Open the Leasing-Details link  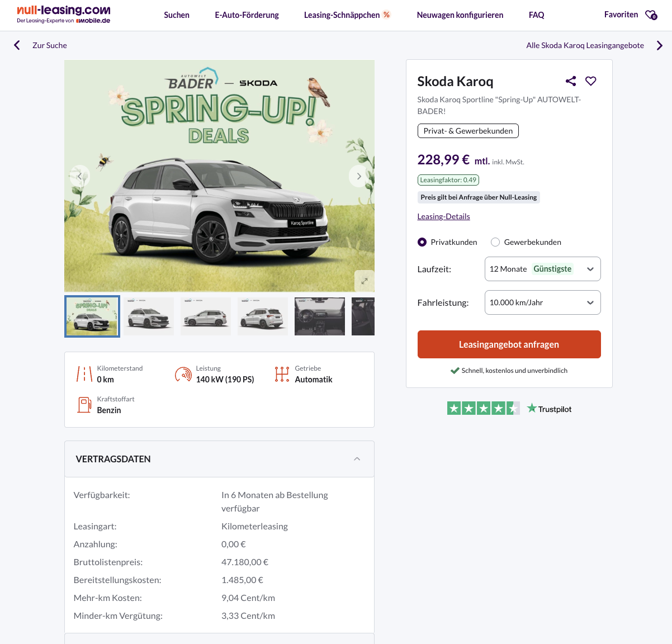443,216
